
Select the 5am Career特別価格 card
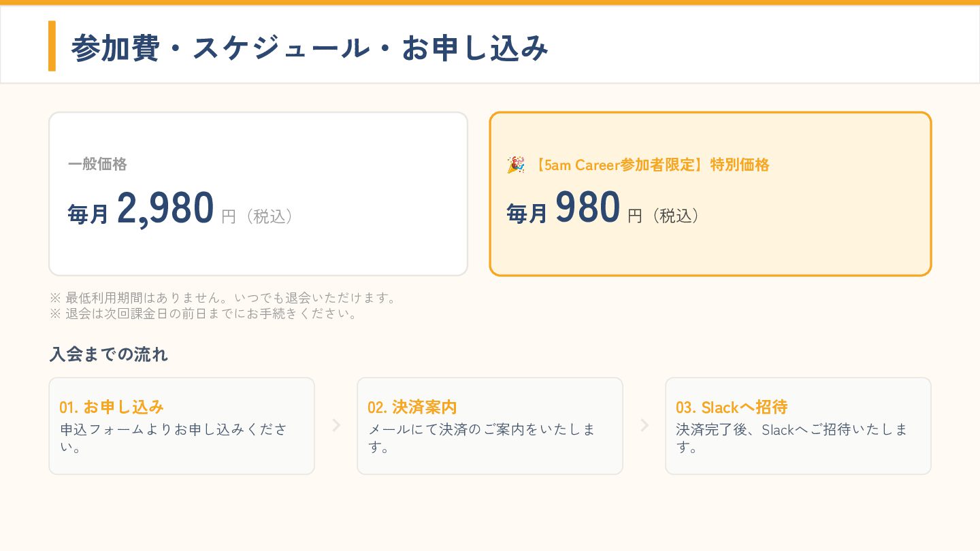point(710,194)
